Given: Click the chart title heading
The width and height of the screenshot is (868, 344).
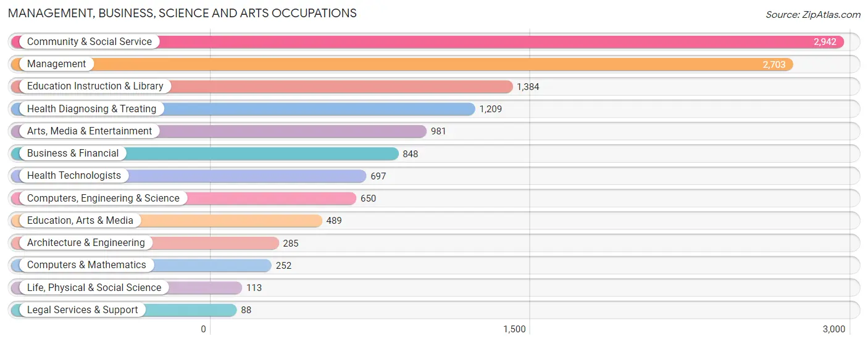Looking at the screenshot, I should click(x=182, y=13).
